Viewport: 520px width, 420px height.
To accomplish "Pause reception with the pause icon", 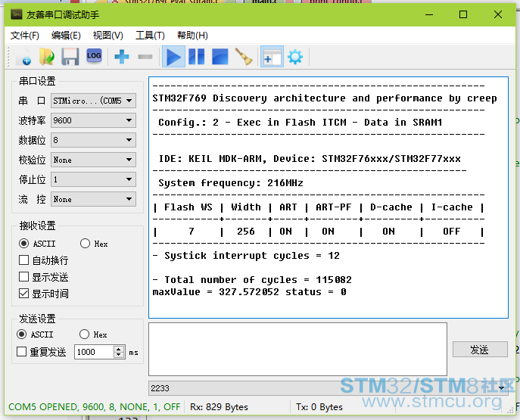I will coord(196,57).
